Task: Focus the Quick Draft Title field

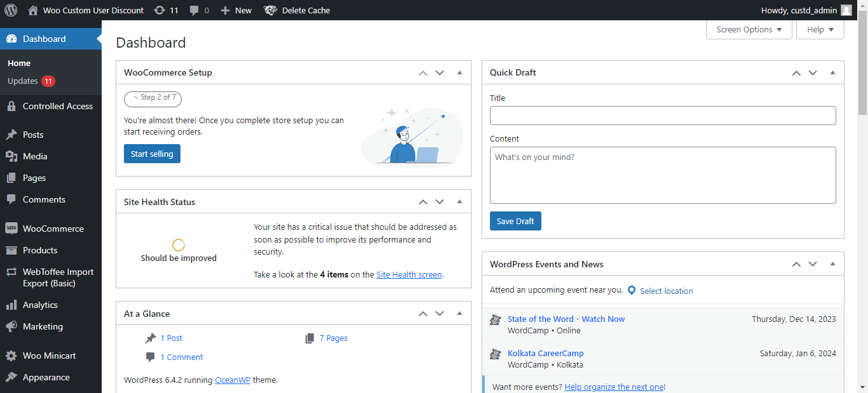Action: tap(663, 116)
